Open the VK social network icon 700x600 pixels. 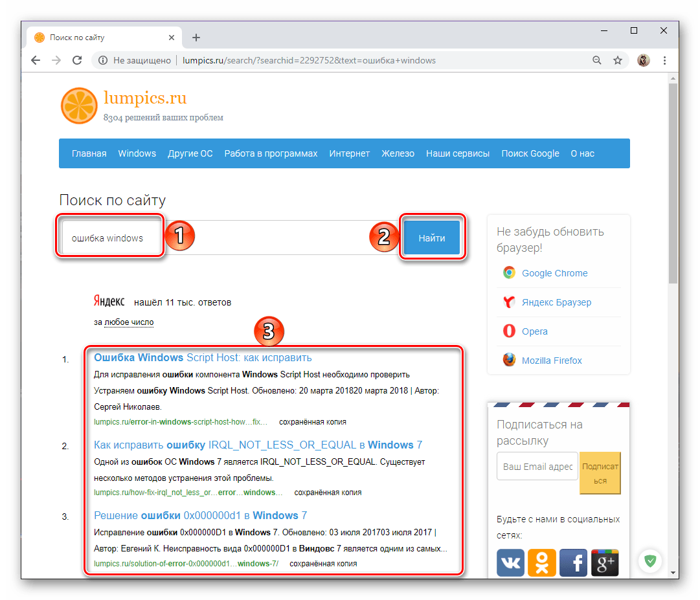[x=510, y=562]
